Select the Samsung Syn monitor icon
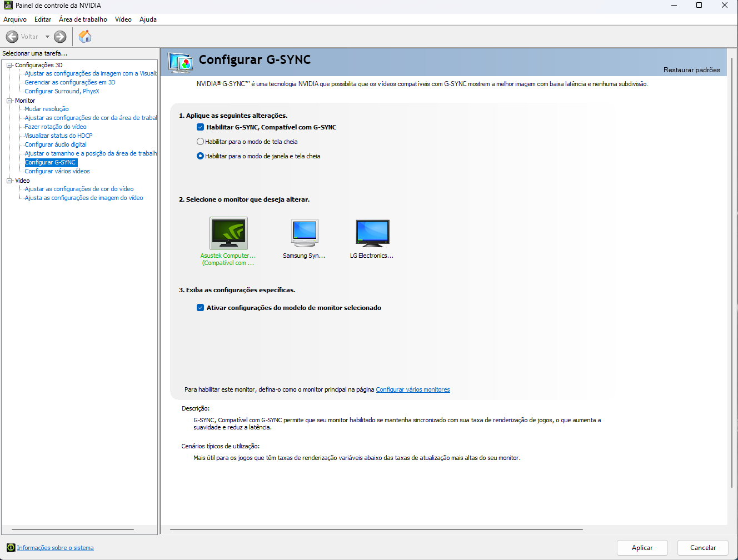This screenshot has width=738, height=560. point(305,233)
